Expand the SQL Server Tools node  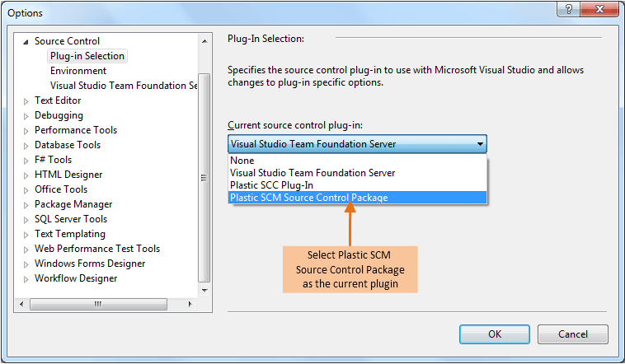(x=26, y=220)
